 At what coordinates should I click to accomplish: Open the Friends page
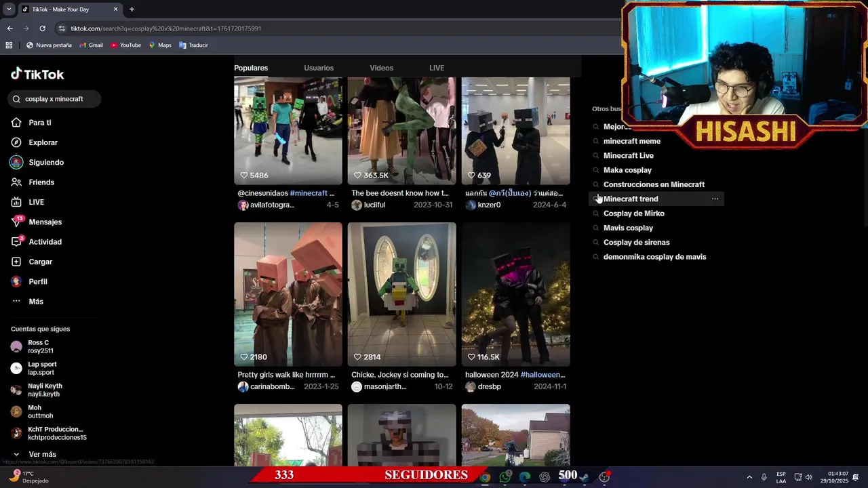33,182
